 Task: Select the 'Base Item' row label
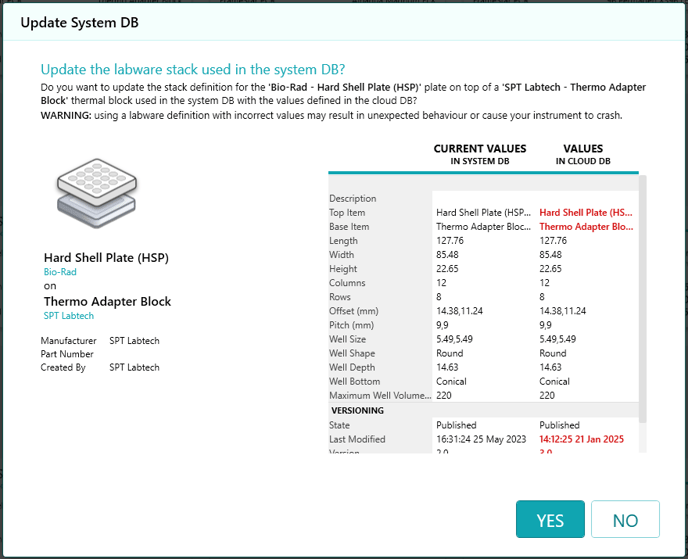[x=349, y=226]
